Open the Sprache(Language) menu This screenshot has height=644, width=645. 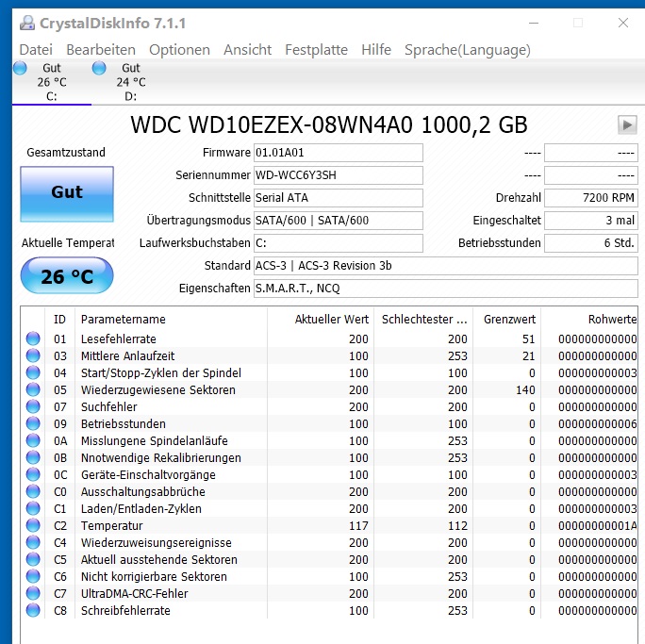pos(468,50)
